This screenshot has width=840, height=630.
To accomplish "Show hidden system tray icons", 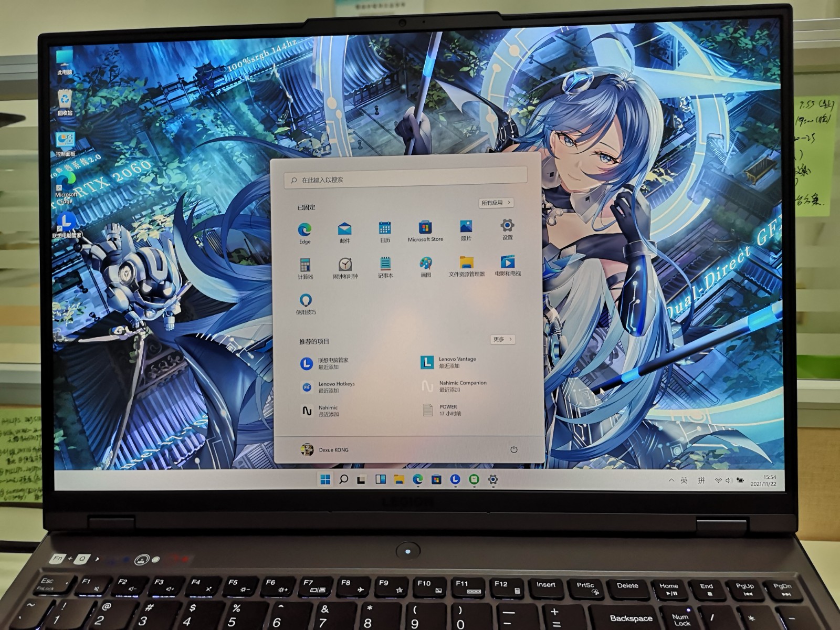I will click(x=671, y=480).
